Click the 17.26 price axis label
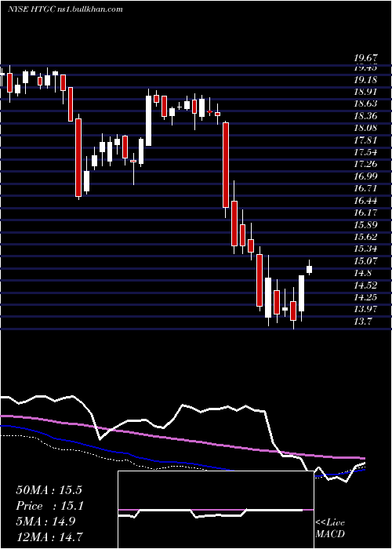392x549 pixels. point(365,164)
